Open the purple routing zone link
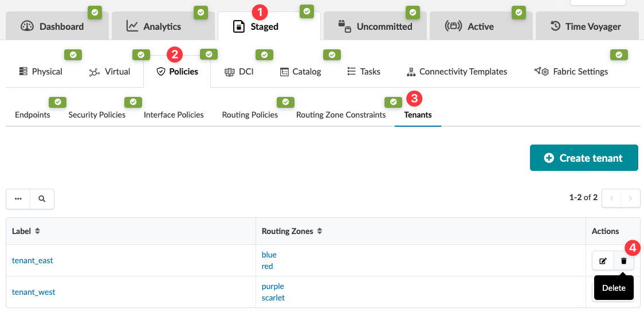Screen dimensions: 644x312 273,286
